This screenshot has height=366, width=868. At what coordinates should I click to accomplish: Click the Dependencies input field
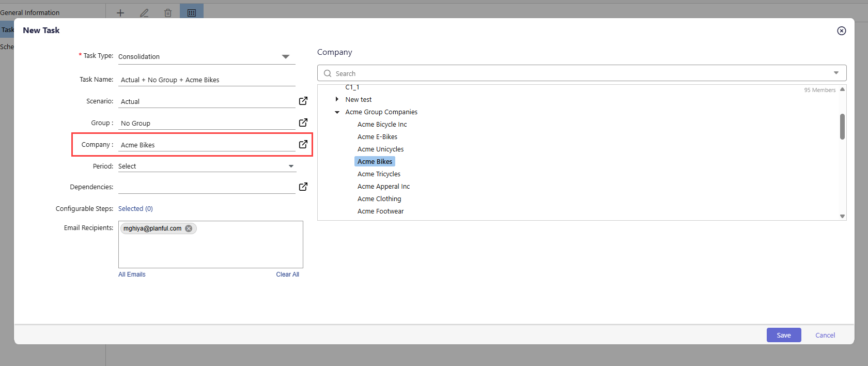pyautogui.click(x=207, y=187)
